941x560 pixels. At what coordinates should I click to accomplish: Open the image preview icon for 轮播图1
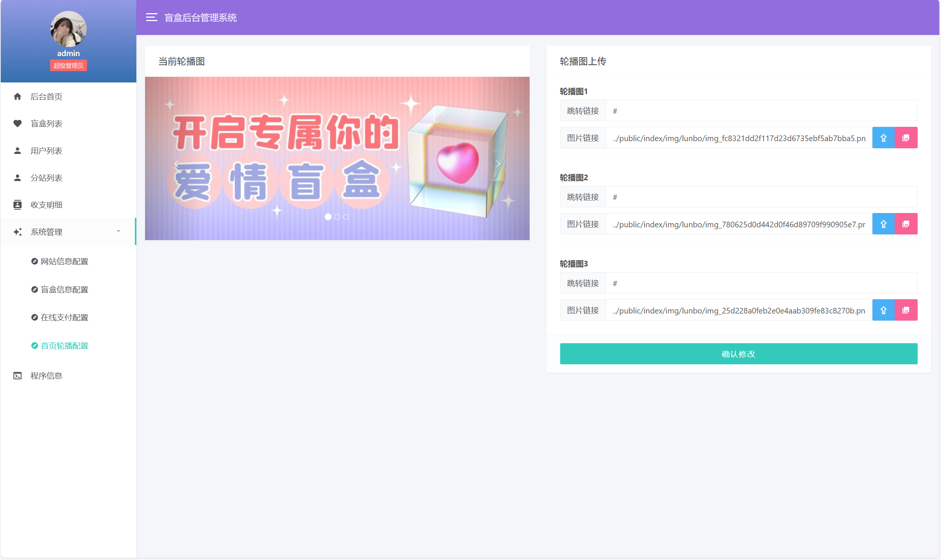click(906, 137)
